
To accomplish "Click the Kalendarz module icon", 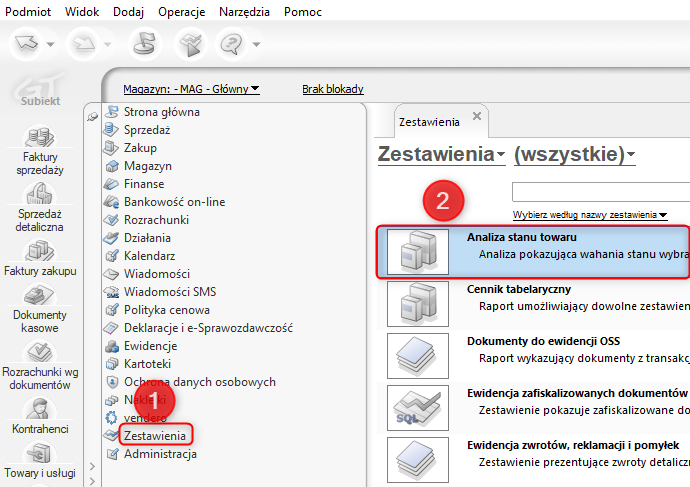I will point(112,256).
